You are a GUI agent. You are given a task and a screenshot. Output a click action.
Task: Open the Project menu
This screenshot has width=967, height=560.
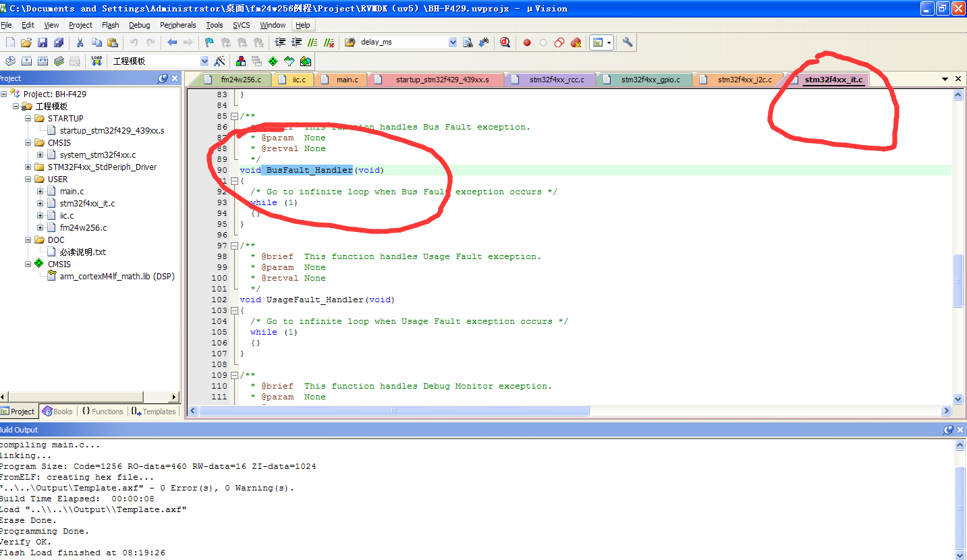[x=80, y=25]
